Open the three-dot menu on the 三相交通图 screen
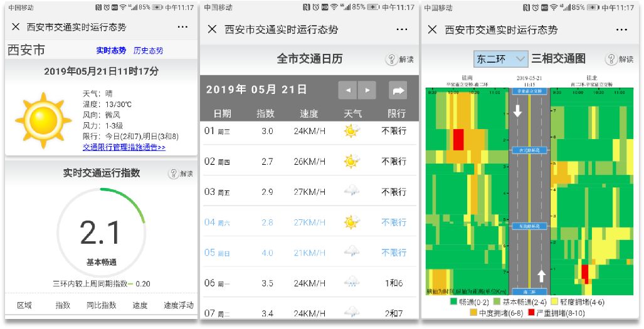This screenshot has width=644, height=329. click(622, 29)
